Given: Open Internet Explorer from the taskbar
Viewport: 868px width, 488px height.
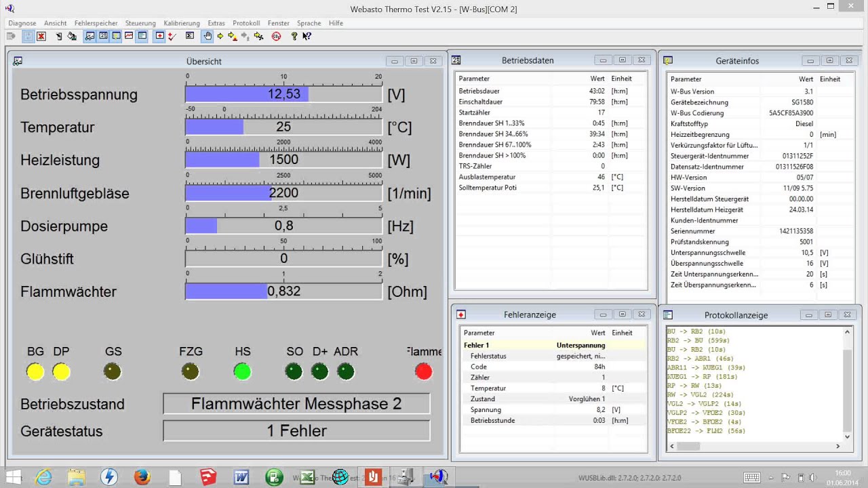Looking at the screenshot, I should 43,476.
